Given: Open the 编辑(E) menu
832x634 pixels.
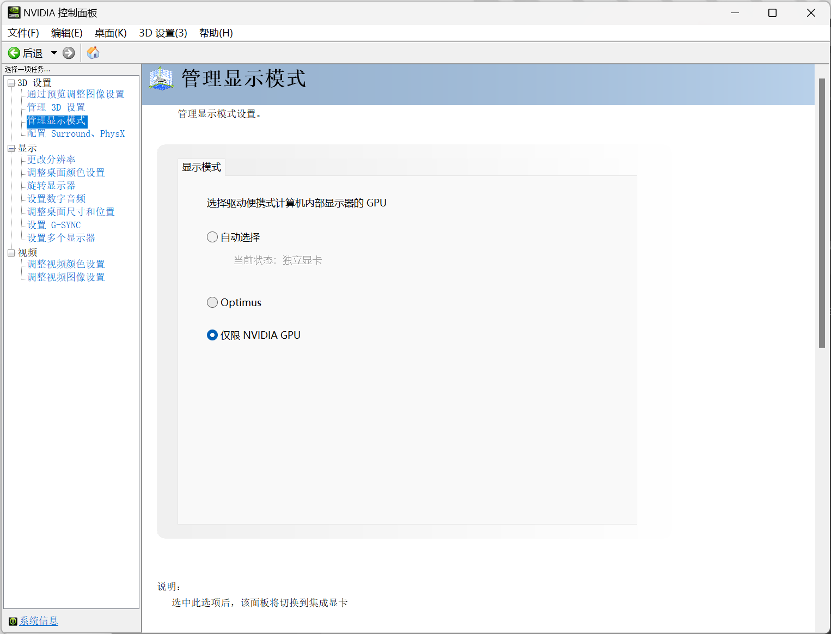Looking at the screenshot, I should (67, 33).
